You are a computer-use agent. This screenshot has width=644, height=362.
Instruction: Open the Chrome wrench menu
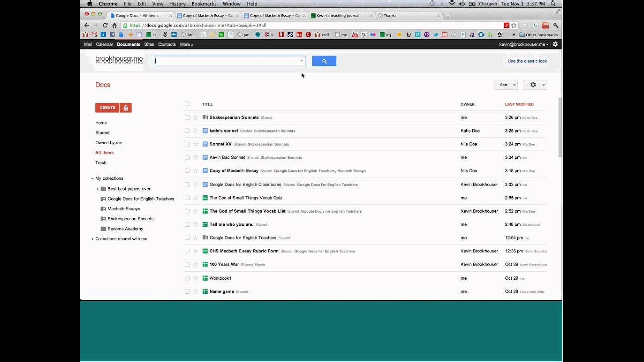[x=556, y=25]
